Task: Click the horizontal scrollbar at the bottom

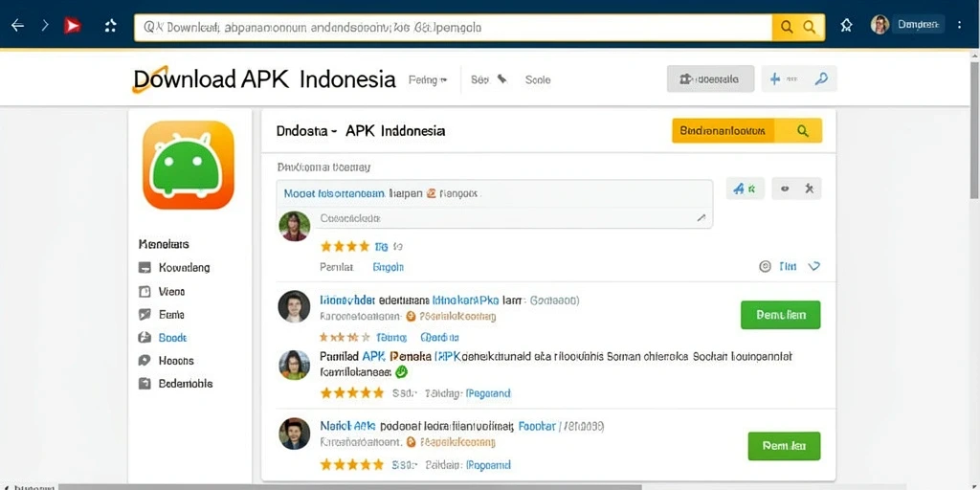Action: 350,487
